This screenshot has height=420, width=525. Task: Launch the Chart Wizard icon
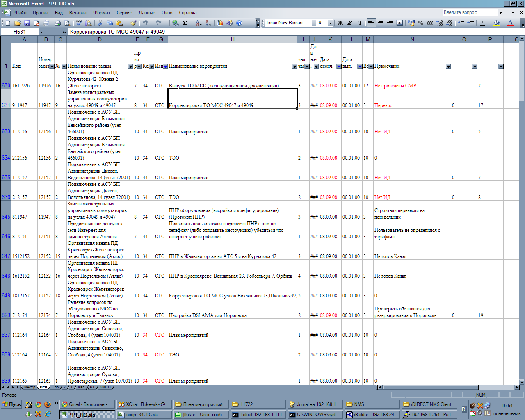point(220,23)
